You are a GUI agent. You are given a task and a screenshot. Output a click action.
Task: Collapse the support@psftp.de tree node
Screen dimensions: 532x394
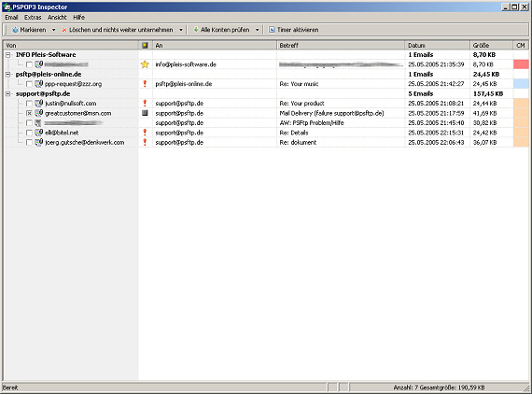7,93
